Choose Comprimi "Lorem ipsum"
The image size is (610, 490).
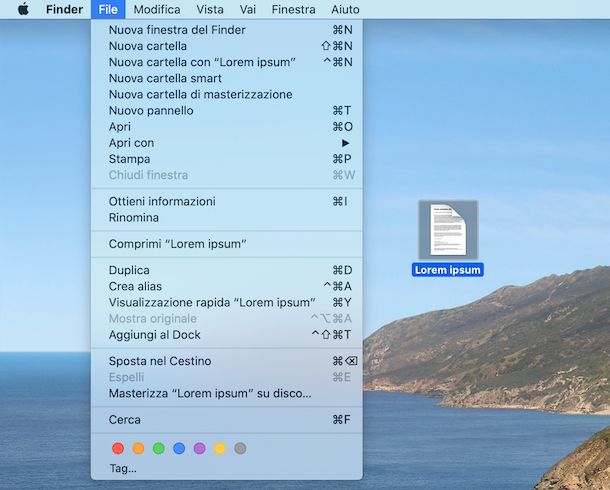tap(227, 244)
